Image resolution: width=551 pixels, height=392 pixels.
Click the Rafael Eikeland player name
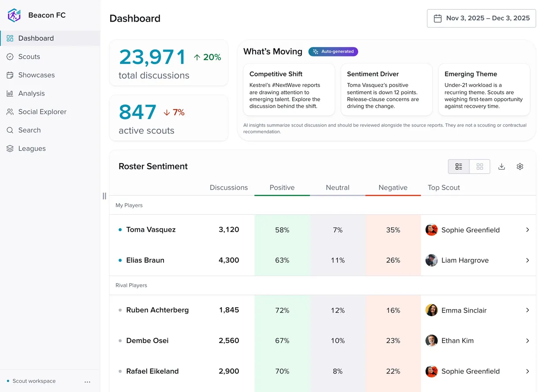coord(153,371)
